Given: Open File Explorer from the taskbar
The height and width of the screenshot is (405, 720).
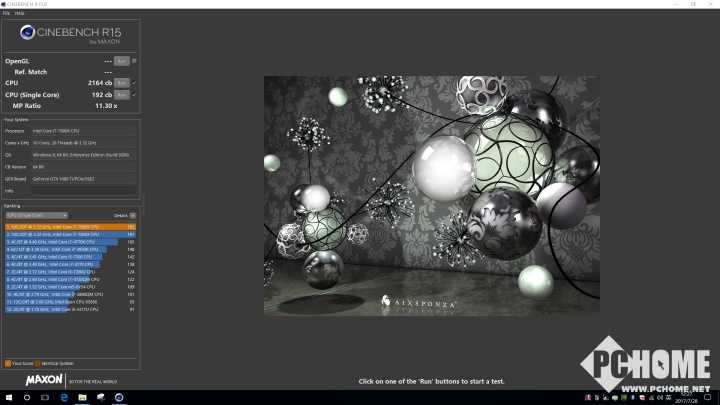Looking at the screenshot, I should (x=82, y=397).
